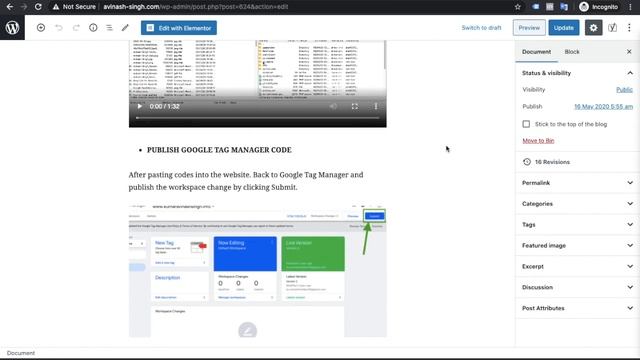Image resolution: width=640 pixels, height=360 pixels.
Task: Click Document in the bottom breadcrumb
Action: (x=21, y=353)
